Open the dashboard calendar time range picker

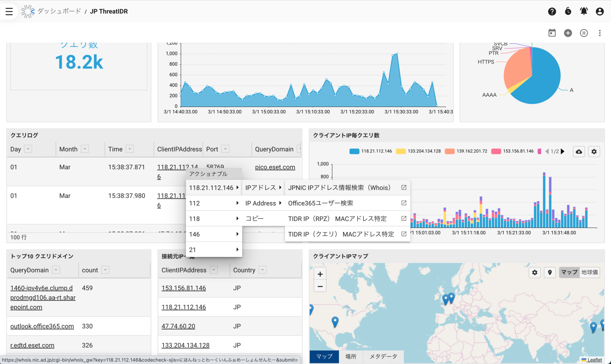pos(552,33)
